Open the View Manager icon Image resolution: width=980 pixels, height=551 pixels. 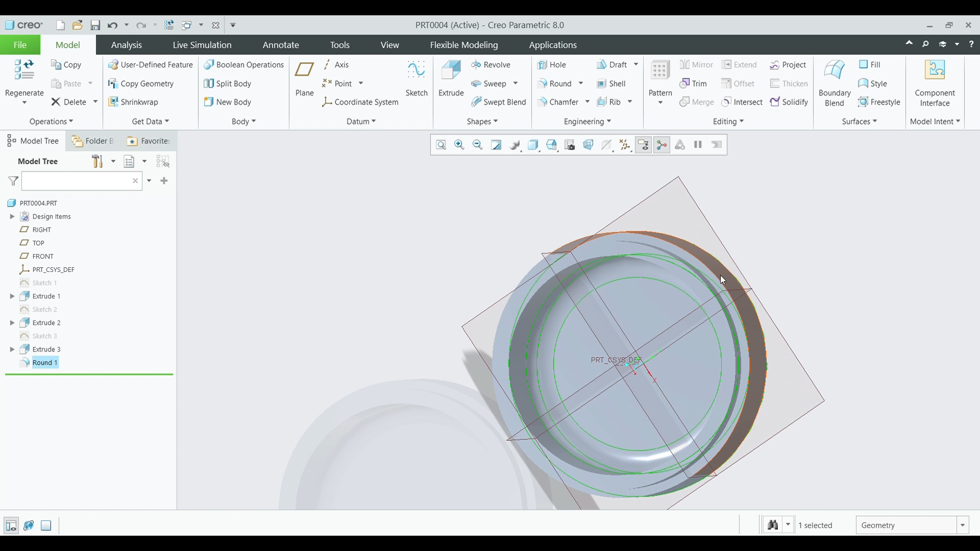tap(570, 145)
